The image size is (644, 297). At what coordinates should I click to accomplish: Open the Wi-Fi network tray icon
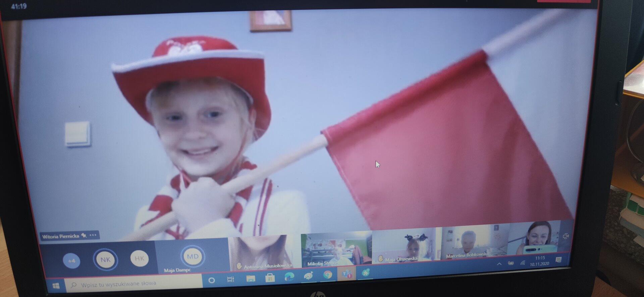click(522, 262)
